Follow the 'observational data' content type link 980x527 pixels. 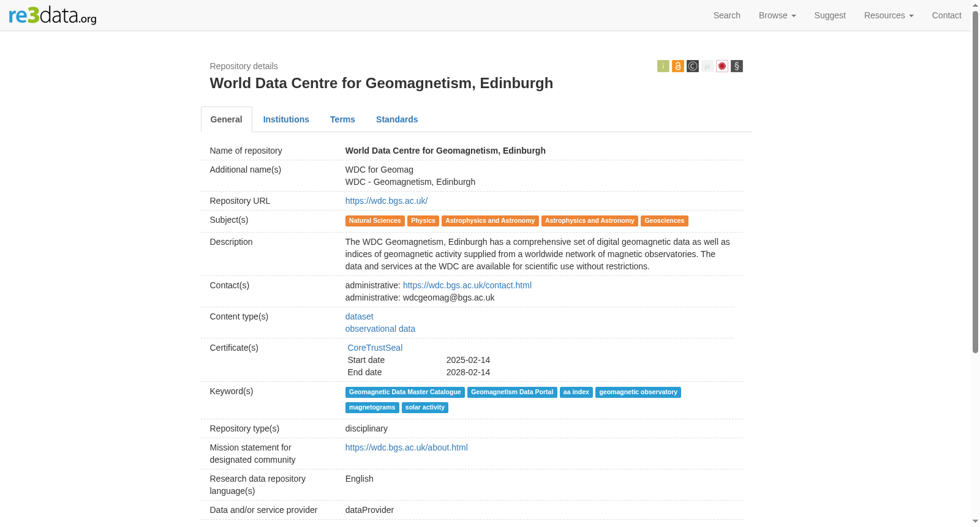(x=380, y=329)
